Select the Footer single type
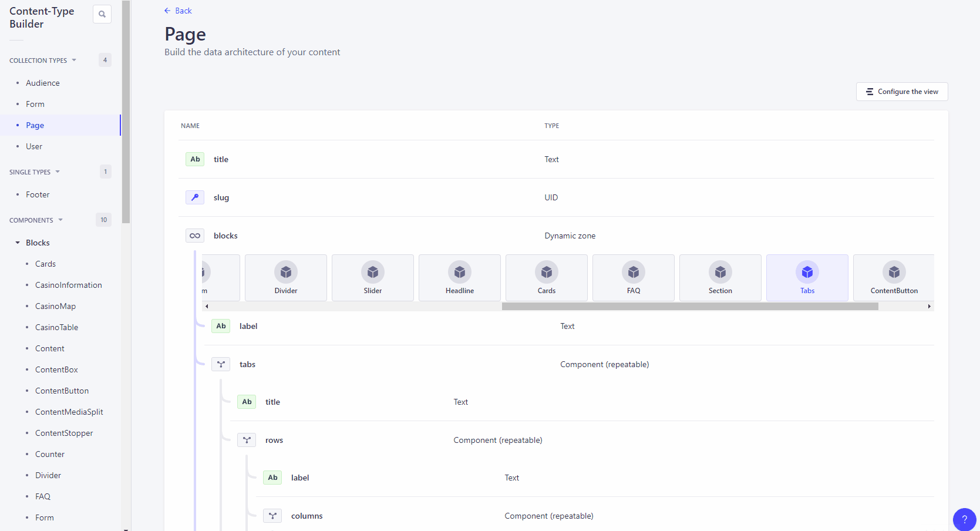Screen dimensions: 980x531 (x=38, y=194)
